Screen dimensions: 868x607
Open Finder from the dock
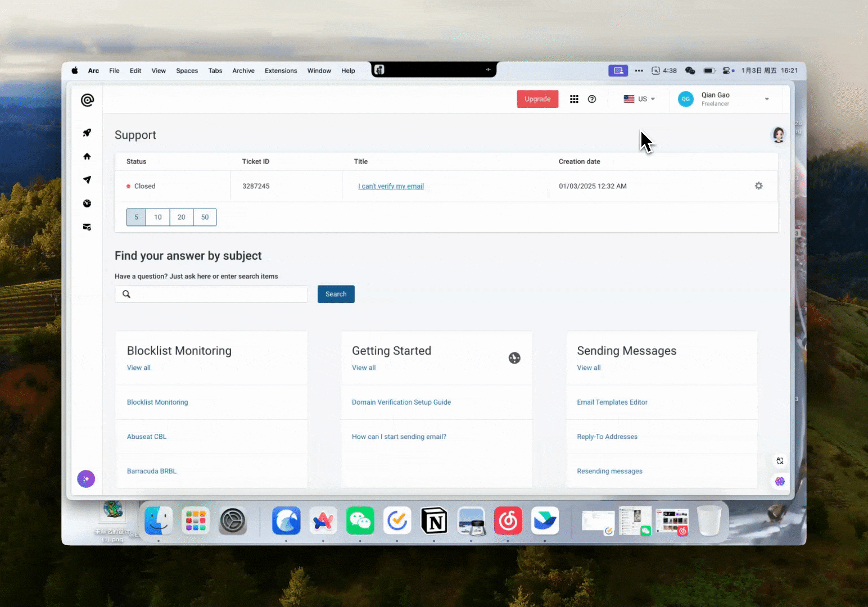point(159,521)
